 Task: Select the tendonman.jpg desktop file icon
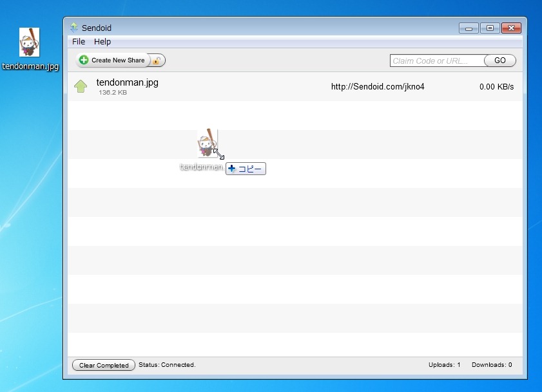click(x=30, y=42)
